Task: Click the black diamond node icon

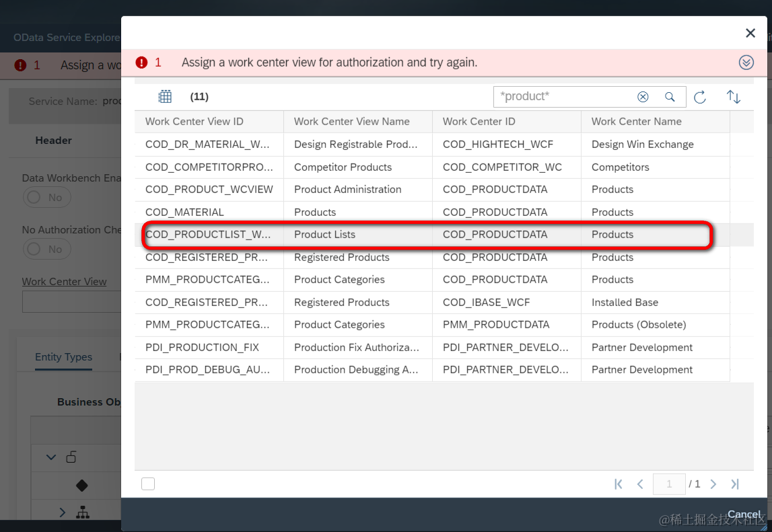Action: pos(81,486)
